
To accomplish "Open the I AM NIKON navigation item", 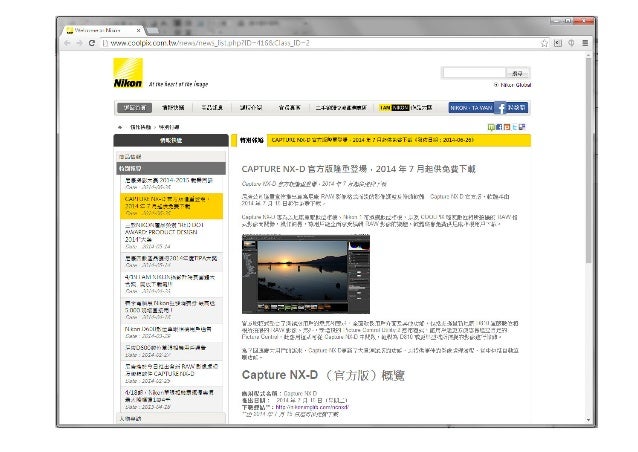I will pos(406,108).
